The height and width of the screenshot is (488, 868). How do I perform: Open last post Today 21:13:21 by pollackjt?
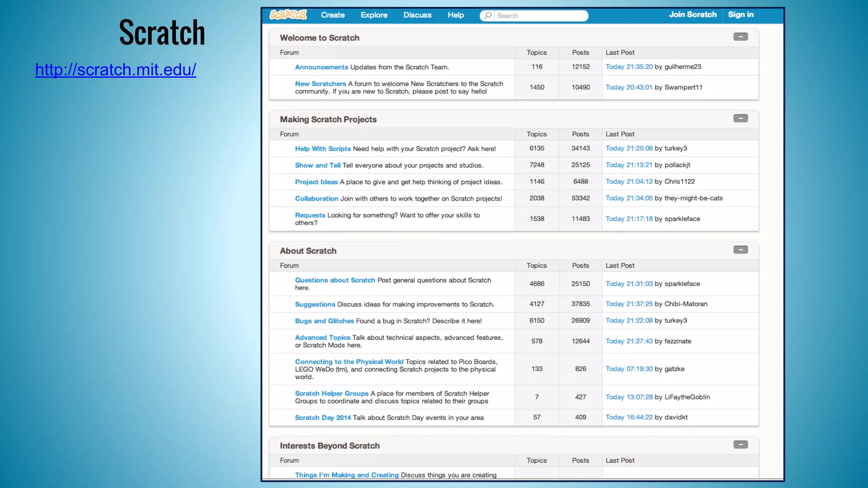pos(629,165)
